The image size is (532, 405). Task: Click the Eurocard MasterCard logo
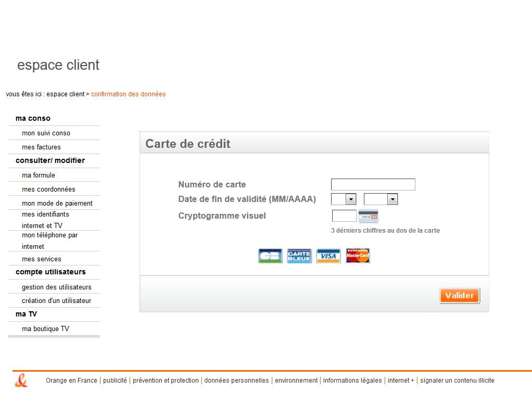[357, 256]
